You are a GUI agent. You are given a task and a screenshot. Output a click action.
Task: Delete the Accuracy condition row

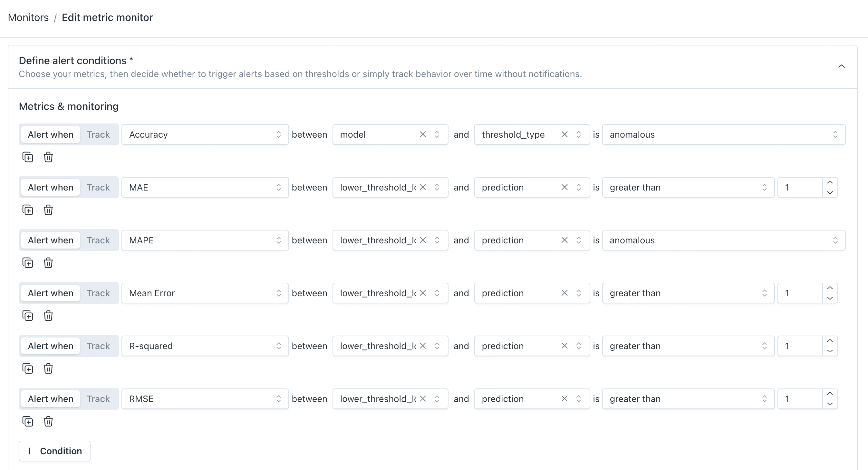[x=48, y=157]
